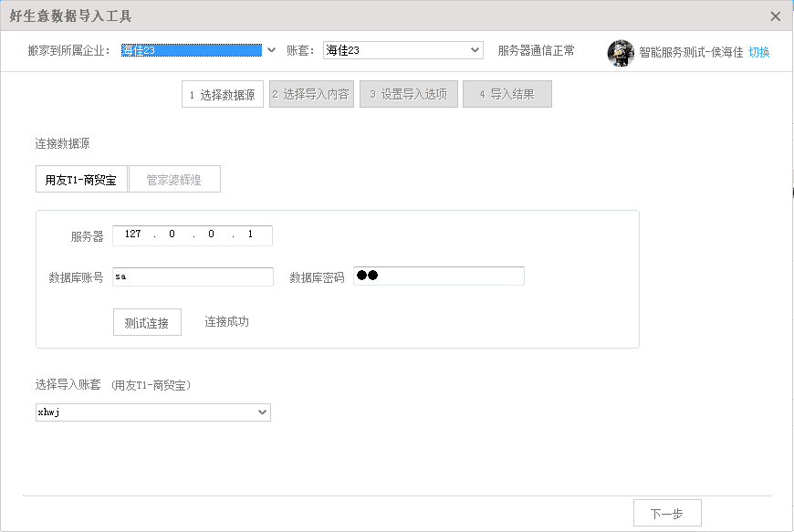Screen dimensions: 794x532
Task: Click the 切换 link to switch user
Action: point(758,52)
